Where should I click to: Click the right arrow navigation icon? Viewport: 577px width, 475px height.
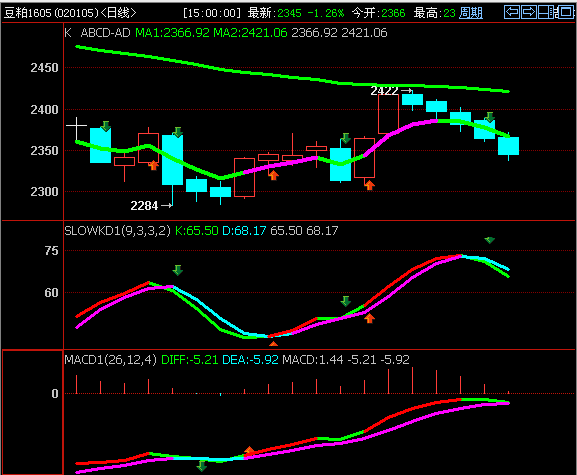tap(528, 12)
